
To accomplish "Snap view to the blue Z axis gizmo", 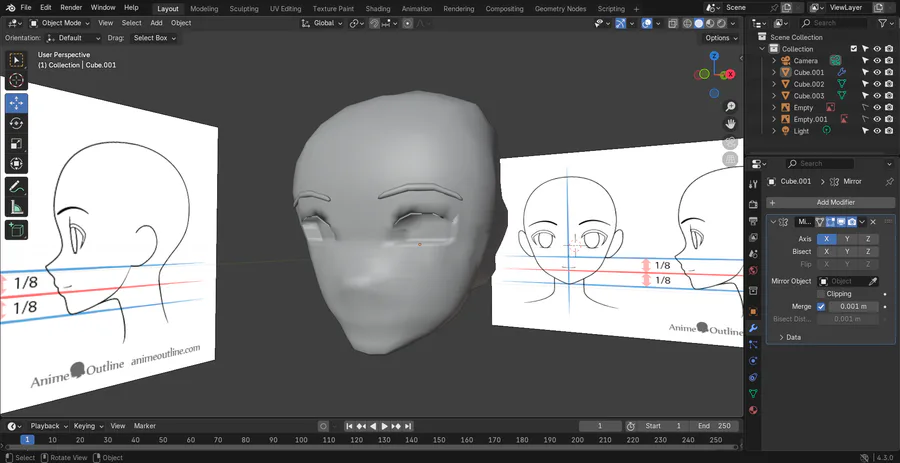I will point(714,56).
